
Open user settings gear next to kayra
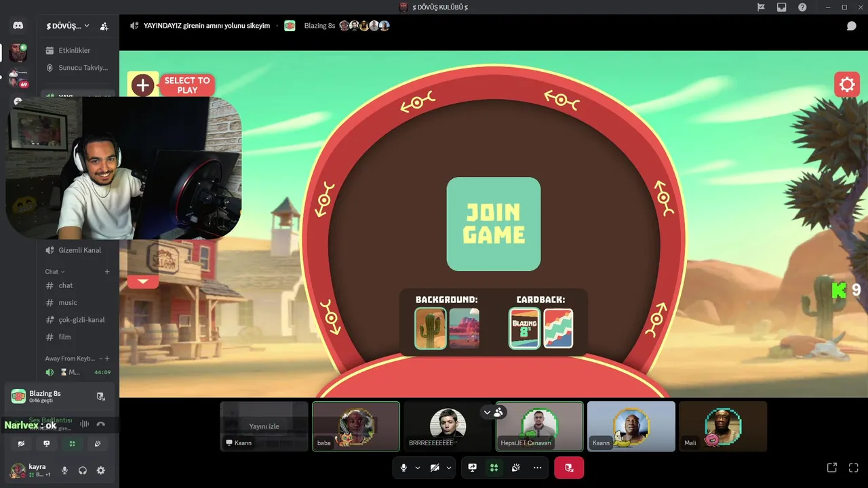click(100, 470)
